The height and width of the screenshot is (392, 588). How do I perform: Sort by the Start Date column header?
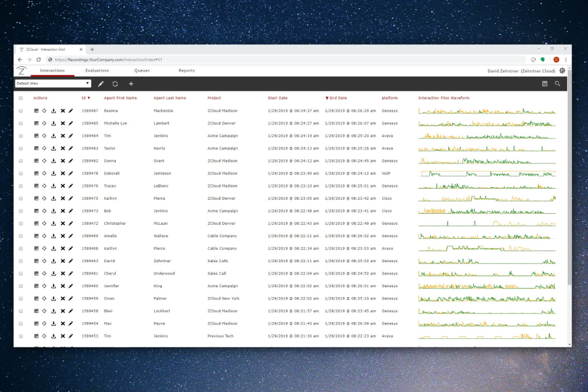click(277, 98)
